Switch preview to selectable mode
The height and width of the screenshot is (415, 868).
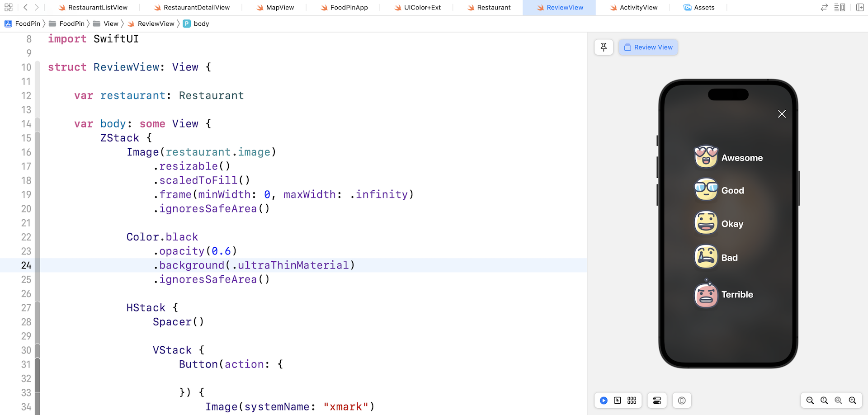click(x=618, y=401)
